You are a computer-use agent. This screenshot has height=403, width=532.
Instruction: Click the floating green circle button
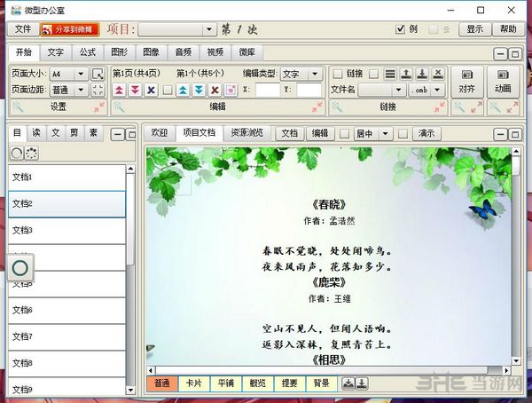20,268
